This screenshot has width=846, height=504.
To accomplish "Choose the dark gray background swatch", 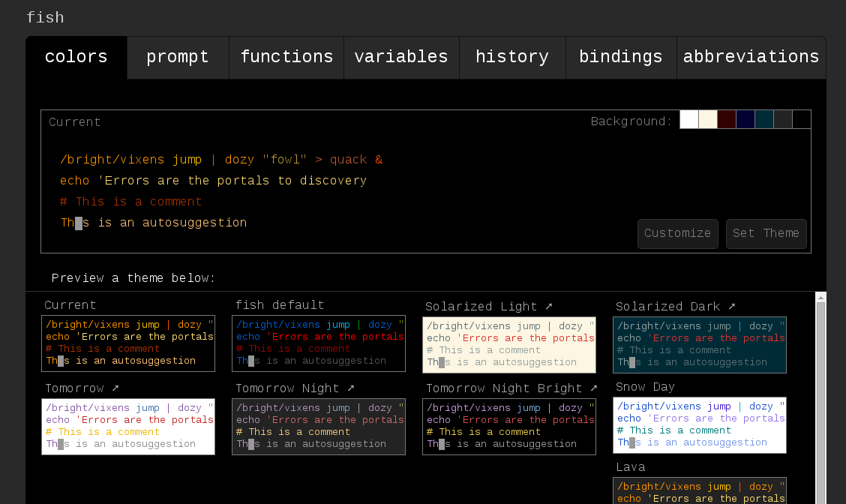I will [783, 119].
